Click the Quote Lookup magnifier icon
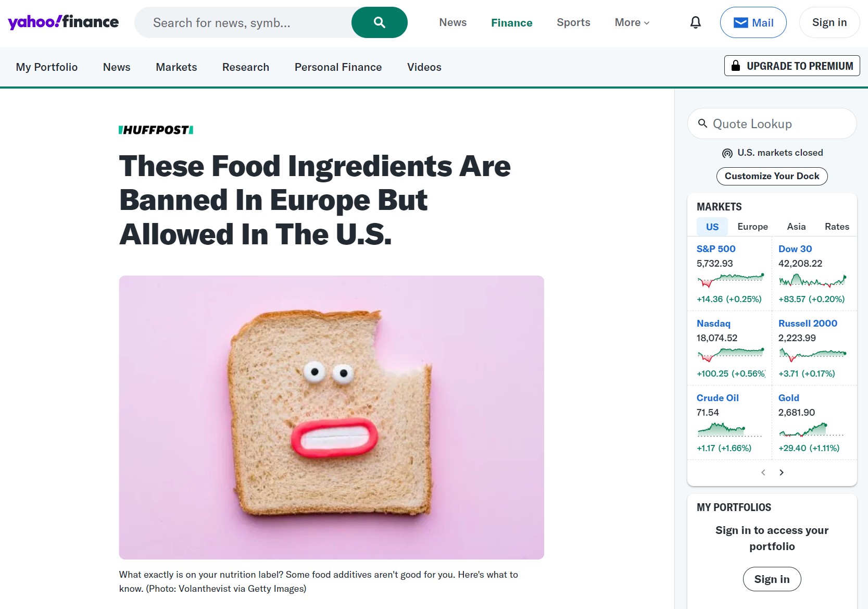The width and height of the screenshot is (868, 609). click(x=703, y=123)
